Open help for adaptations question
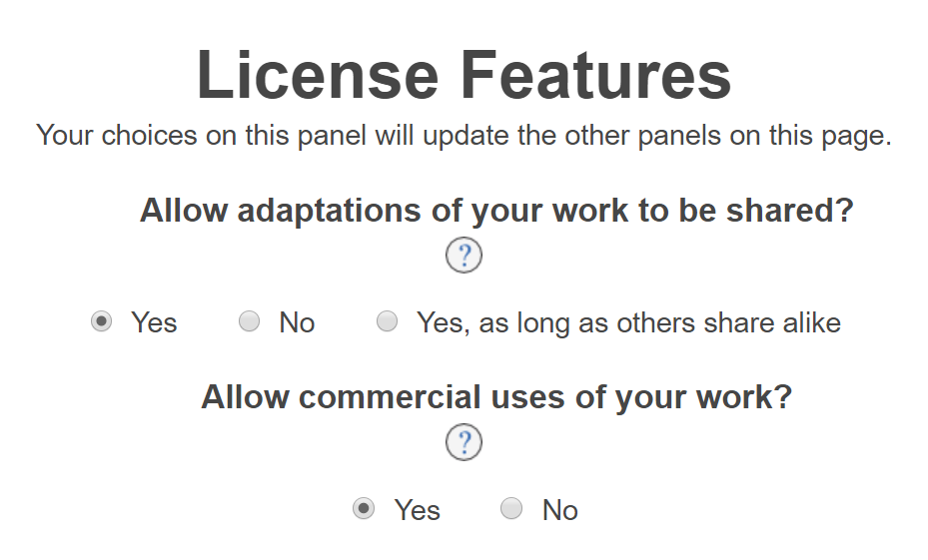This screenshot has width=928, height=560. click(464, 256)
